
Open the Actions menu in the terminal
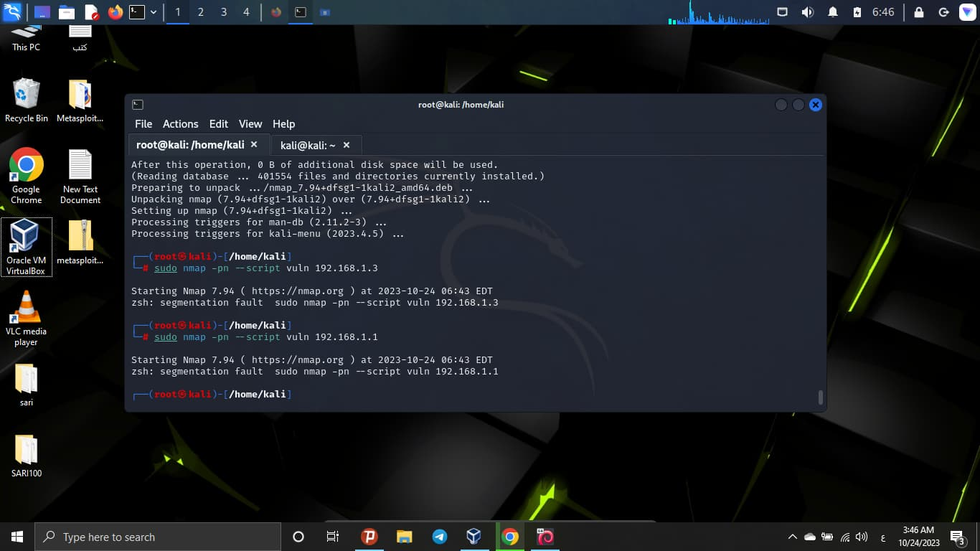click(x=180, y=124)
